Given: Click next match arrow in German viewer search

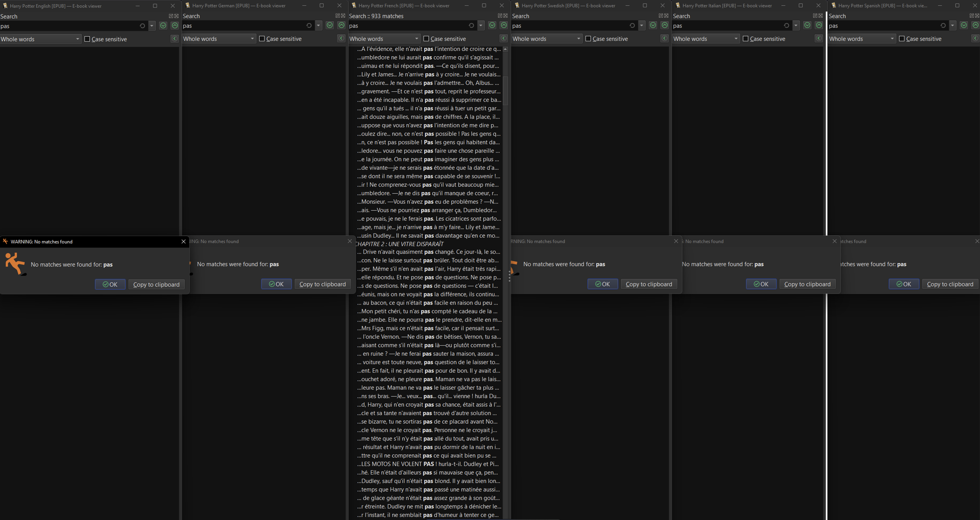Looking at the screenshot, I should coord(330,25).
